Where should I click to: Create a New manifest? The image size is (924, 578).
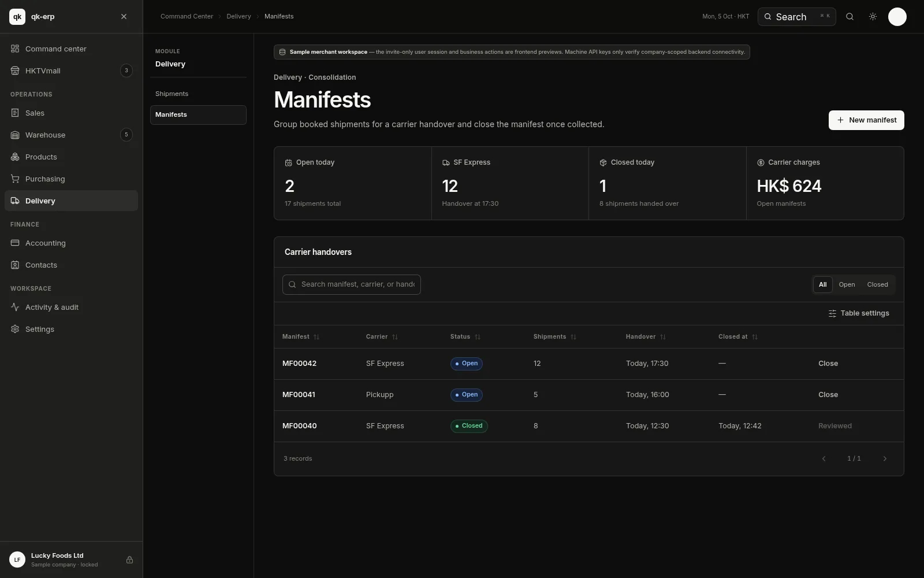coord(866,120)
